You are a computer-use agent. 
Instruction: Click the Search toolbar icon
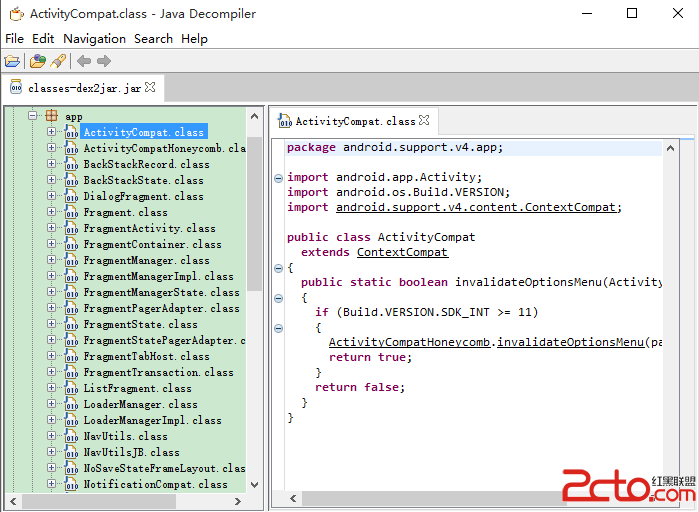[58, 61]
